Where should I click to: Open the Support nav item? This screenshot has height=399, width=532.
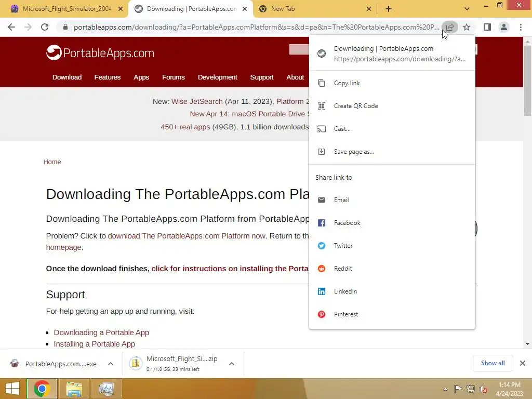pyautogui.click(x=262, y=77)
